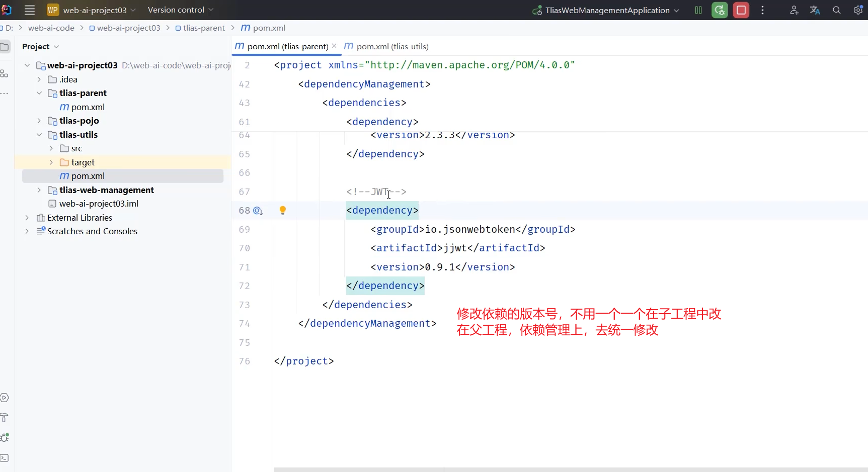Open IDE settings gear
868x472 pixels.
[858, 10]
